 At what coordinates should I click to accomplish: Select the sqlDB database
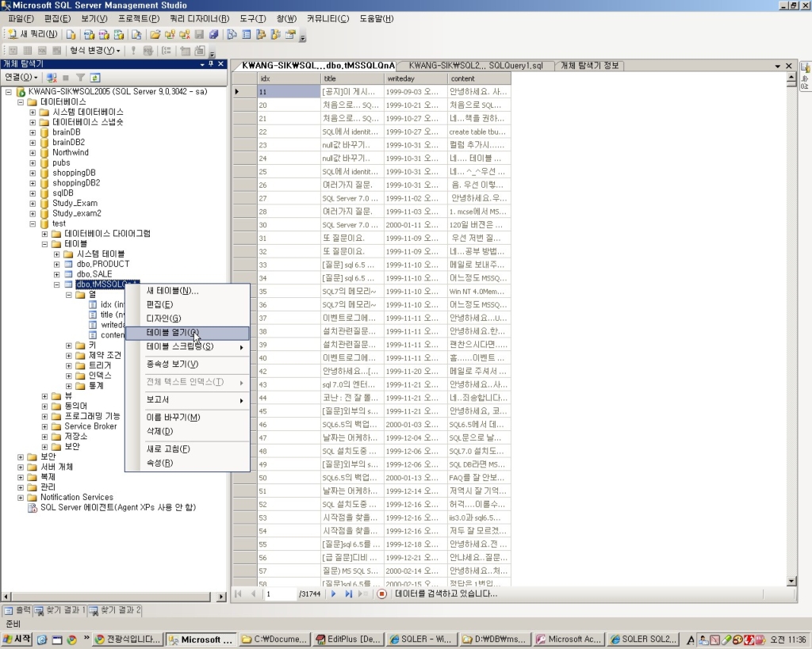(63, 193)
